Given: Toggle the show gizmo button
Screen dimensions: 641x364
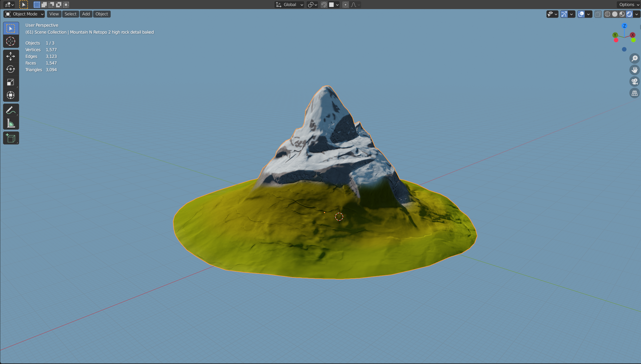Looking at the screenshot, I should [x=564, y=14].
